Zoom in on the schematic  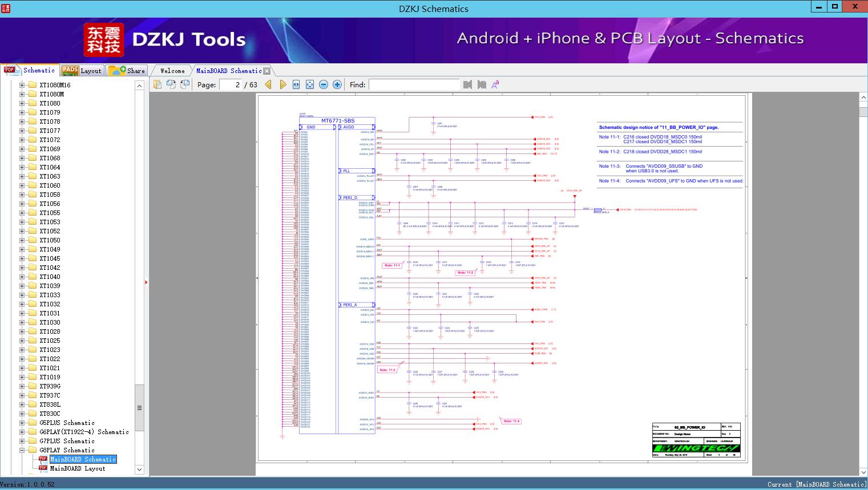click(337, 84)
